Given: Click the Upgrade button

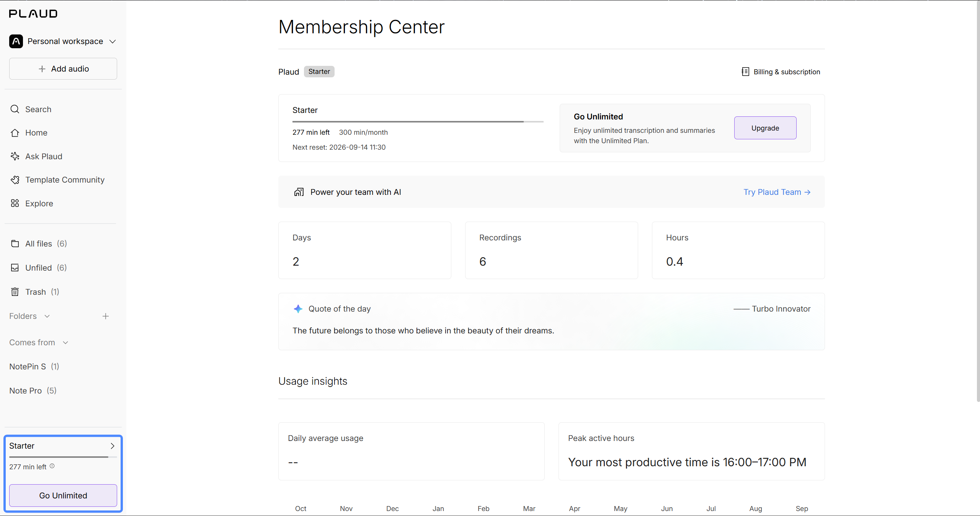Looking at the screenshot, I should pyautogui.click(x=765, y=128).
